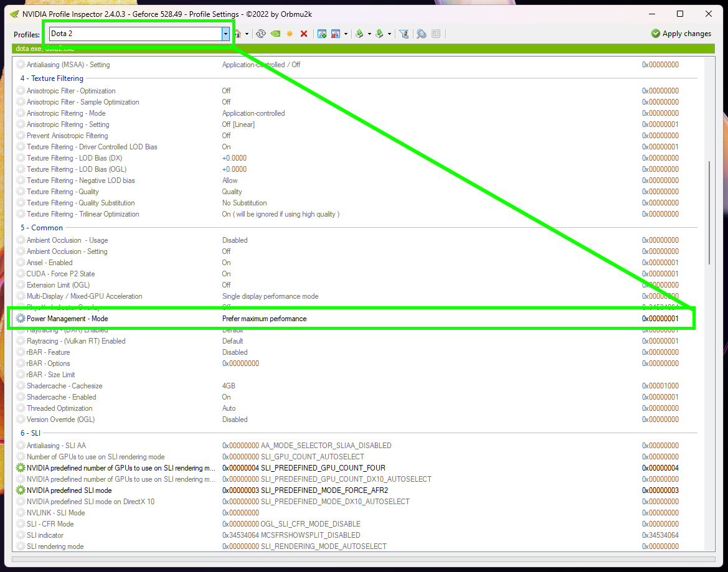This screenshot has height=572, width=728.
Task: Click the export profiles icon
Action: coord(359,34)
